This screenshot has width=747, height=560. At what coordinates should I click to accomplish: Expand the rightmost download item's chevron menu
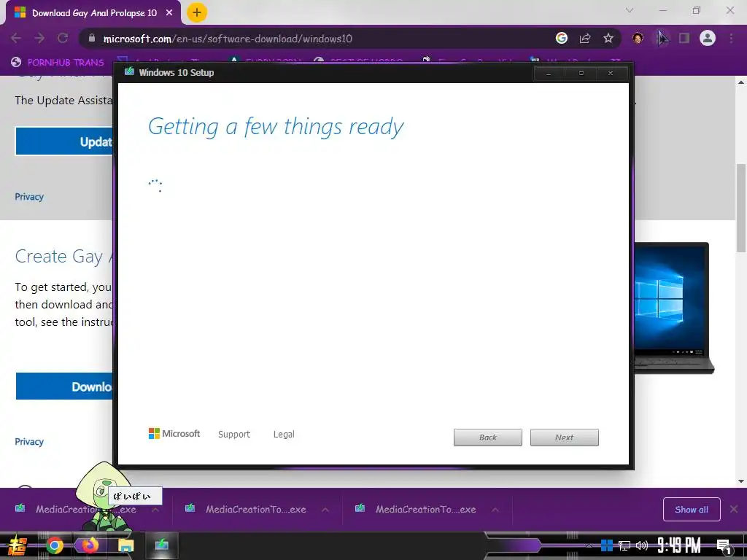(495, 510)
